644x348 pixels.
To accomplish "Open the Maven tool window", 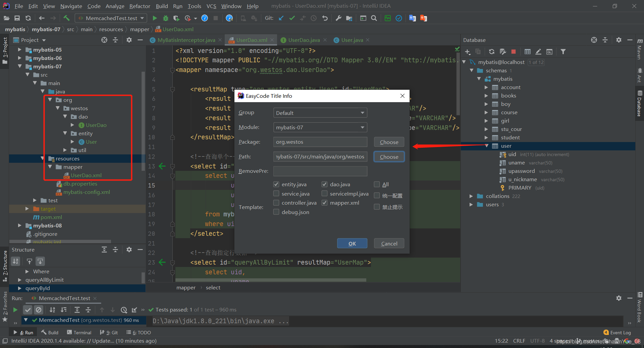I will [640, 49].
